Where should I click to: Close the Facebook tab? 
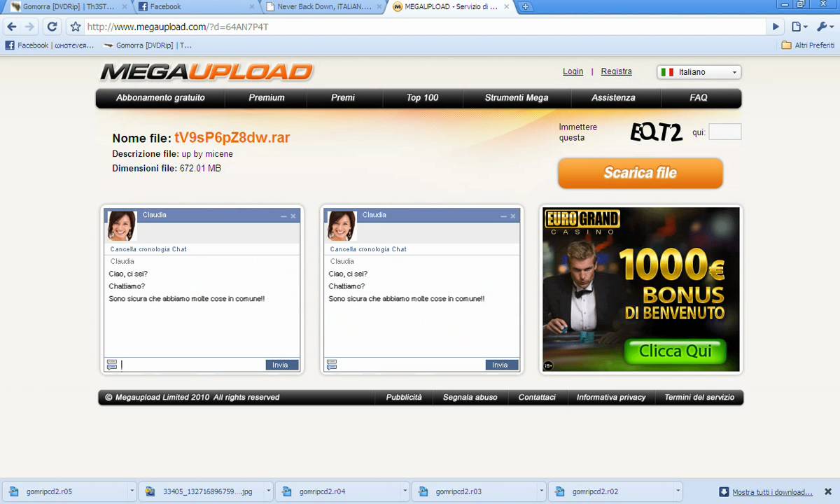click(x=253, y=7)
